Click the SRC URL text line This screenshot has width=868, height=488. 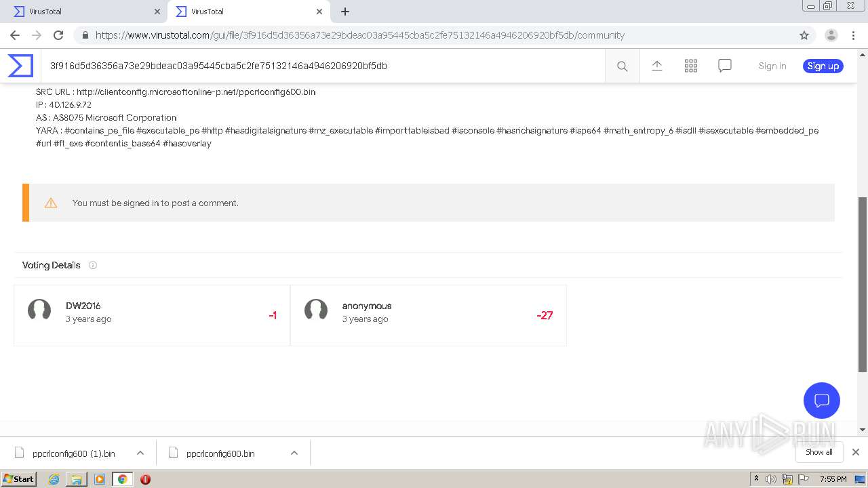pos(176,91)
